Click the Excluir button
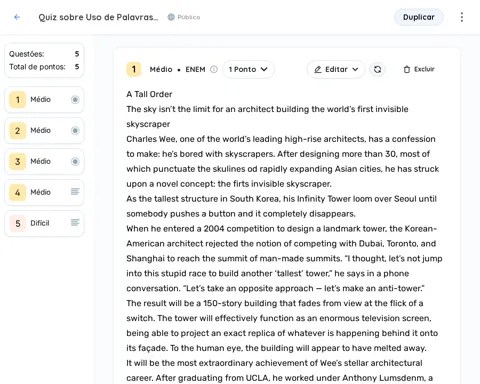Screen dimensions: 480x384 click(x=419, y=69)
